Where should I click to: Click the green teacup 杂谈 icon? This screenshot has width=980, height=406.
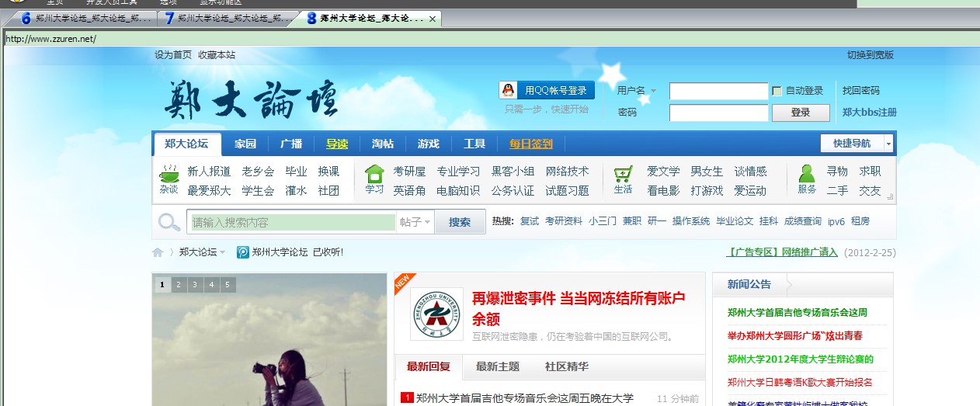[x=169, y=174]
